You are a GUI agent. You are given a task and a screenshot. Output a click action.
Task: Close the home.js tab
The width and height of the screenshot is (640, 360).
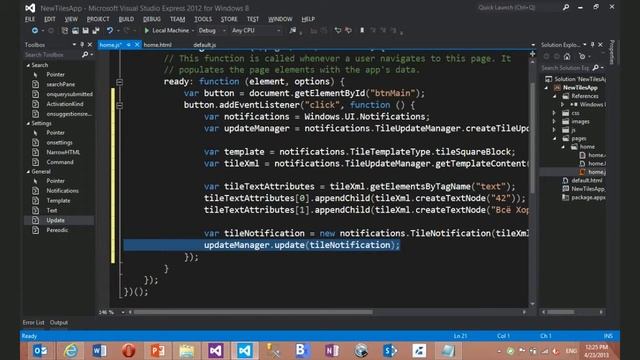coord(137,45)
